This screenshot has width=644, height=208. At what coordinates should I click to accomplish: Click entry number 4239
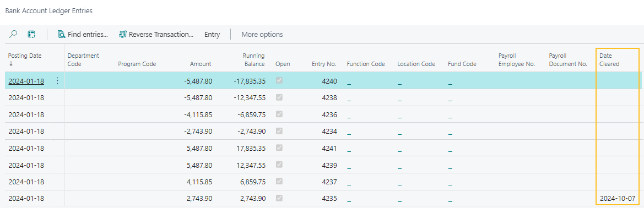(330, 165)
